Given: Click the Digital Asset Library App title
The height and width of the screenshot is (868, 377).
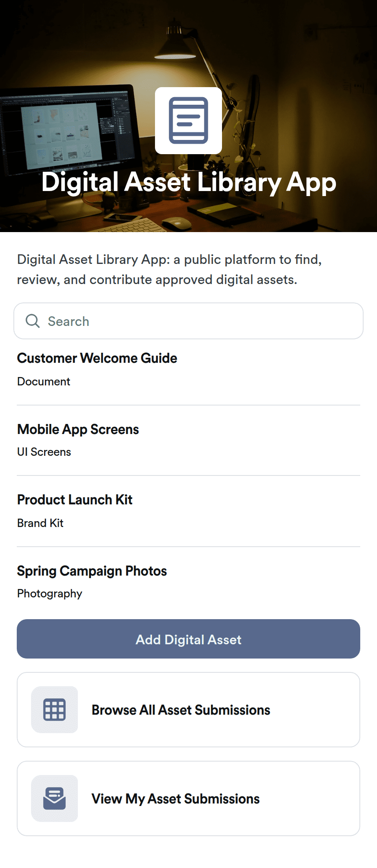Looking at the screenshot, I should coord(188,183).
